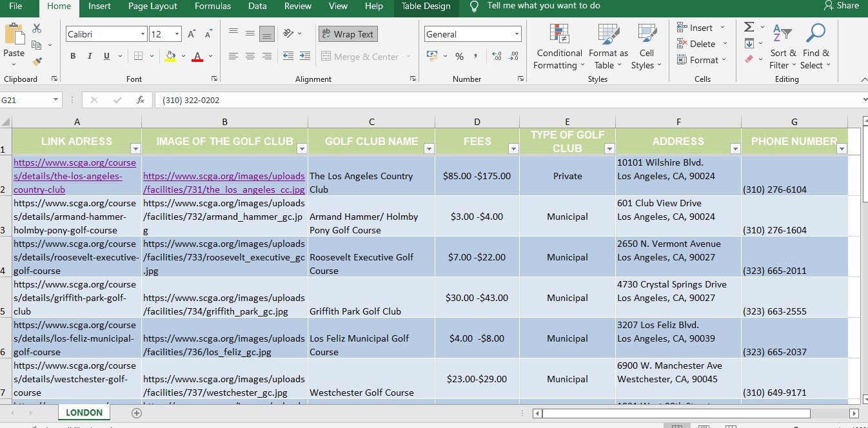Open the General number format dropdown
Viewport: 868px width, 428px height.
point(517,34)
